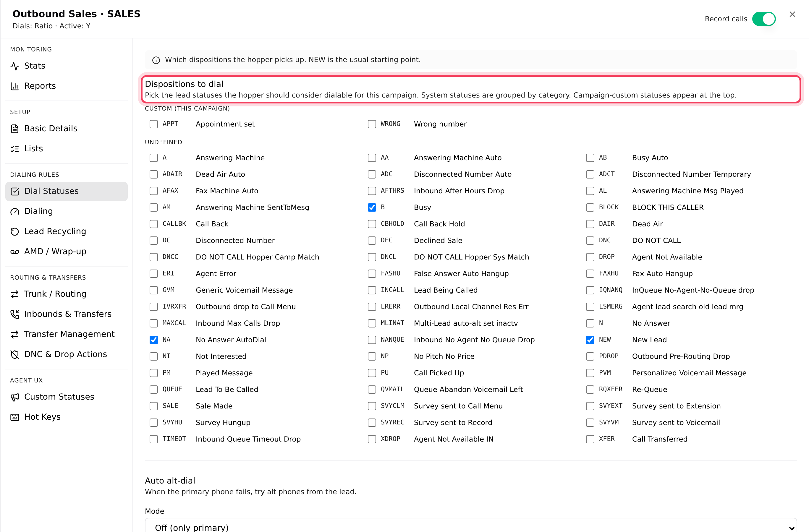
Task: Click the 'Dispositions to dial' heading
Action: pos(184,84)
